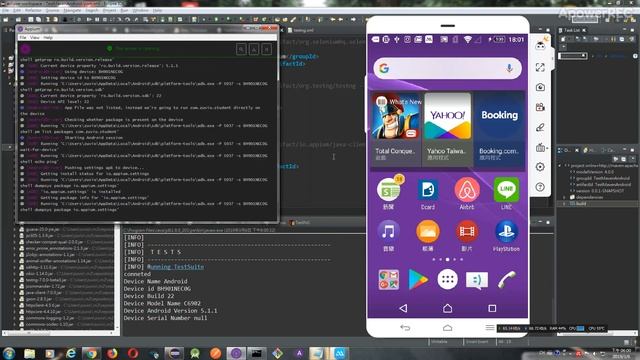Launch the LINE app on phone

tap(506, 194)
